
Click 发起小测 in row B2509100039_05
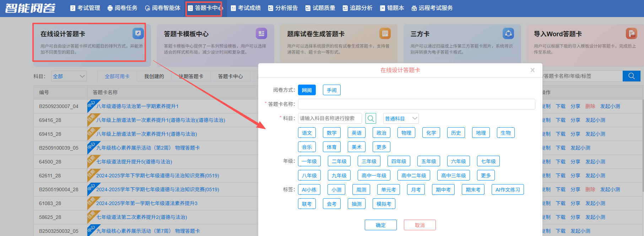pyautogui.click(x=580, y=148)
